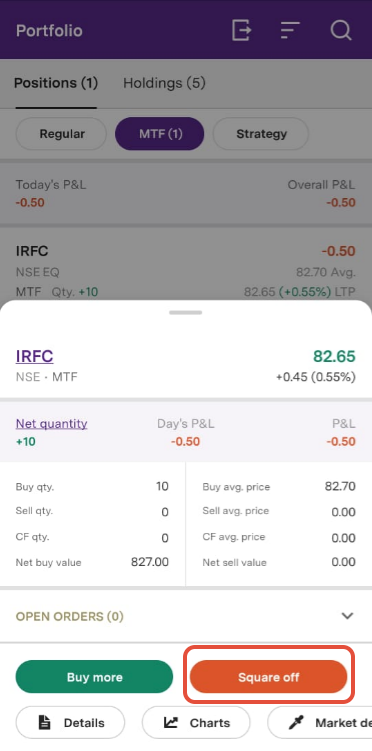This screenshot has width=372, height=751.
Task: Switch to Holdings (5) tab
Action: click(x=164, y=83)
